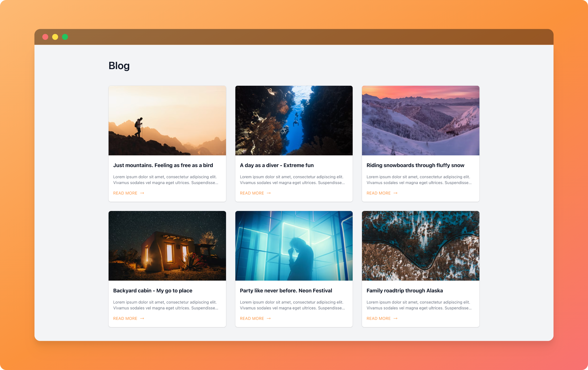588x370 pixels.
Task: Click the yellow minimize dot in the window bar
Action: click(x=55, y=37)
